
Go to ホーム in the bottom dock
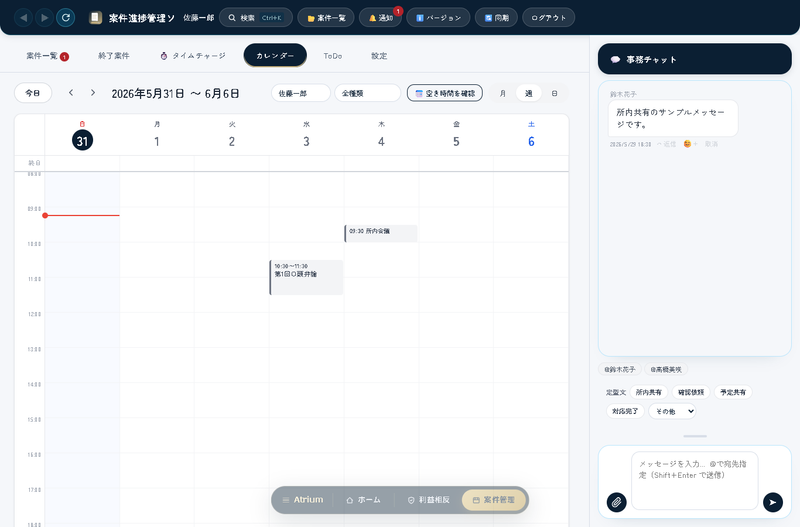[x=363, y=500]
